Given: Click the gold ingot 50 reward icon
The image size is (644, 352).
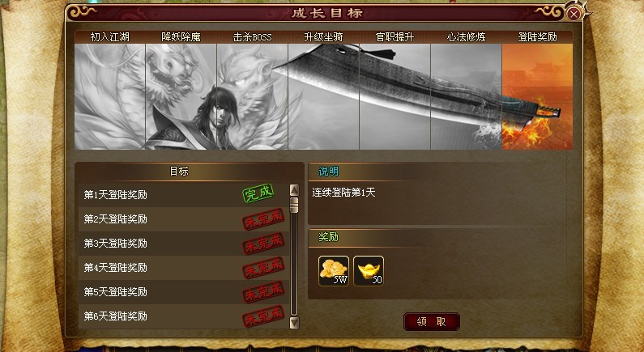Looking at the screenshot, I should [369, 271].
